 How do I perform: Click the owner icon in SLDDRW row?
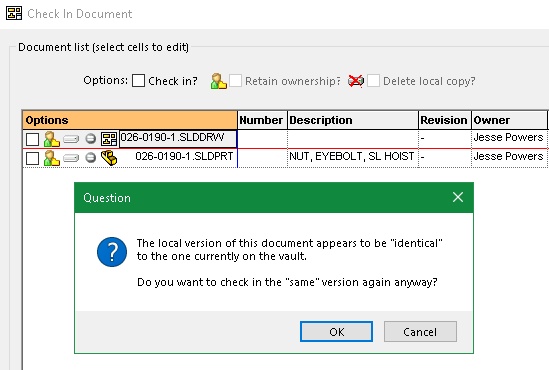pyautogui.click(x=52, y=139)
